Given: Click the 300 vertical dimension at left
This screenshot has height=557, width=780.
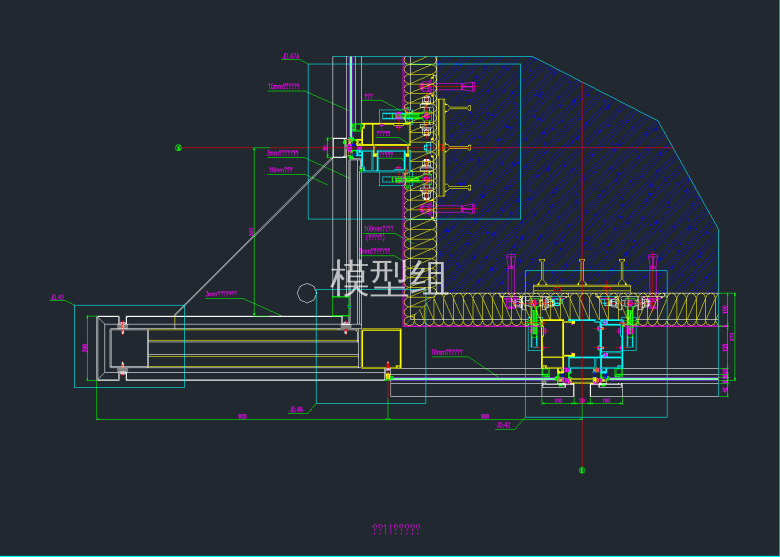Looking at the screenshot, I should point(86,347).
